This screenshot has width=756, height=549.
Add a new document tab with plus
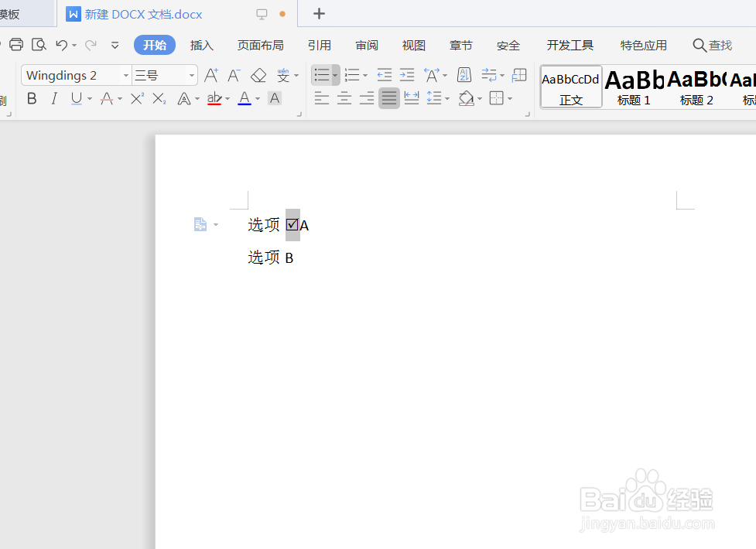(x=319, y=13)
